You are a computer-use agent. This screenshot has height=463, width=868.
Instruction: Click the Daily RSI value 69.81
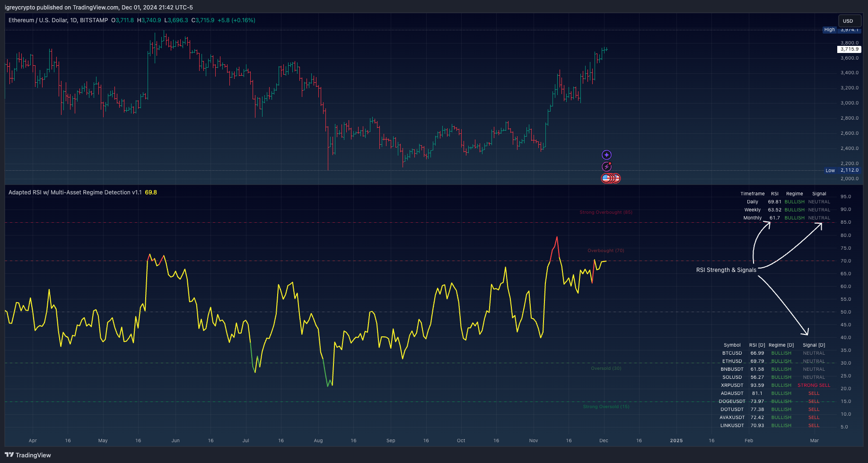pos(775,202)
